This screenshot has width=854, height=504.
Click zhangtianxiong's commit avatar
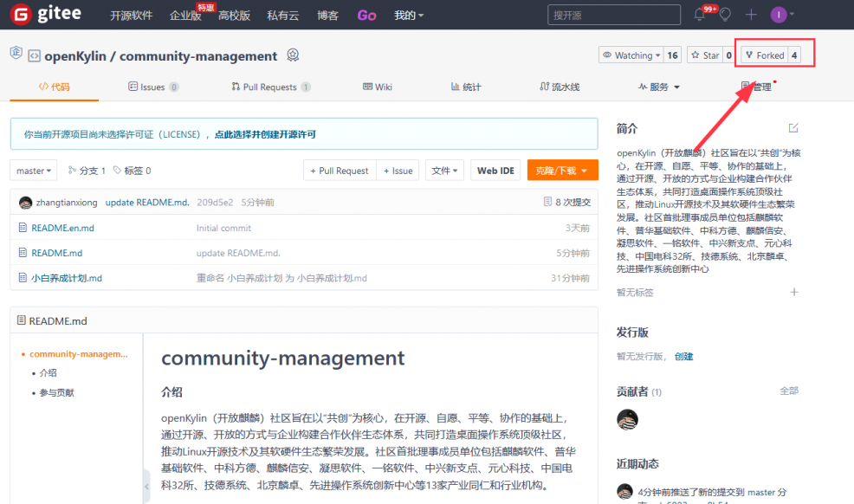pos(25,203)
